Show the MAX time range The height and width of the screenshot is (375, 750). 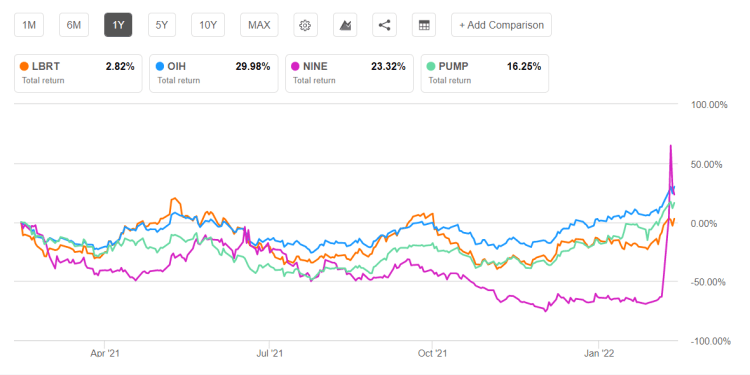click(259, 25)
